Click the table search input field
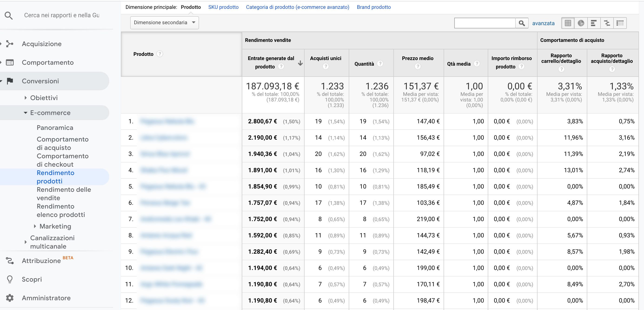The width and height of the screenshot is (644, 310). (485, 23)
